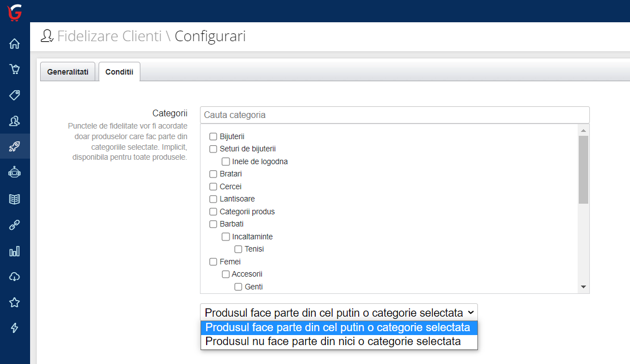Select the price tag sidebar icon
The height and width of the screenshot is (364, 630).
[14, 95]
